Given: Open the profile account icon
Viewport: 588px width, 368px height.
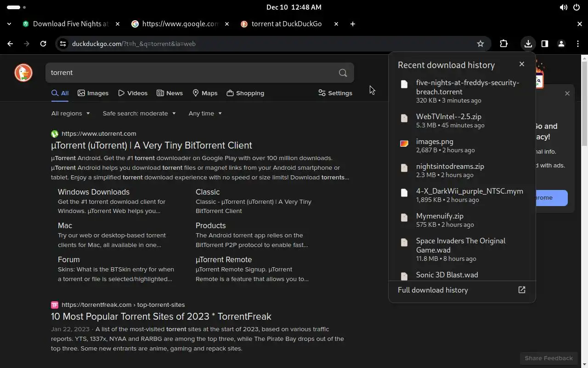Looking at the screenshot, I should point(561,44).
